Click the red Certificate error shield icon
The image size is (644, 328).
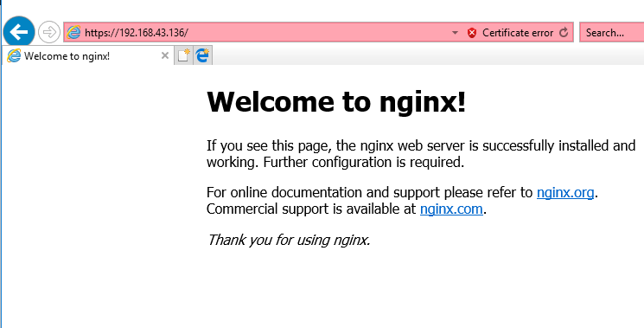472,33
